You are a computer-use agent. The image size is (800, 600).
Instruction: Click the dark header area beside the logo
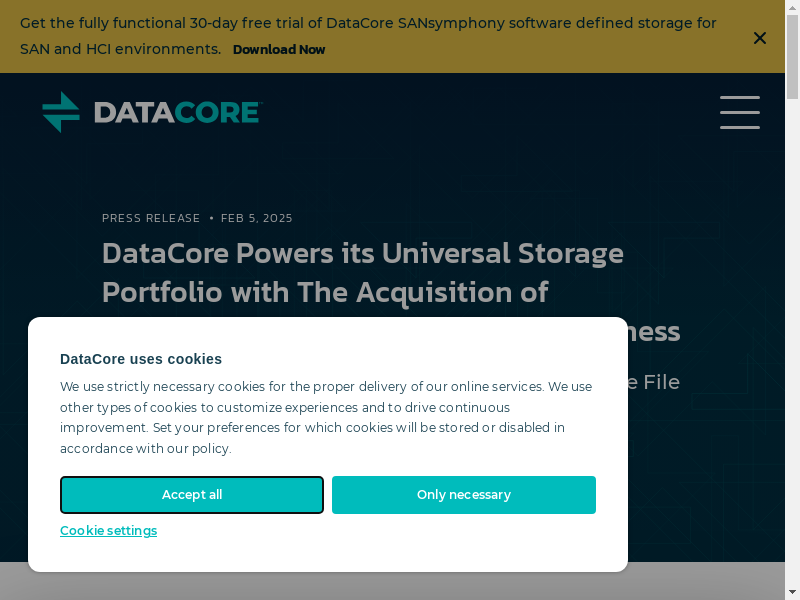point(480,112)
